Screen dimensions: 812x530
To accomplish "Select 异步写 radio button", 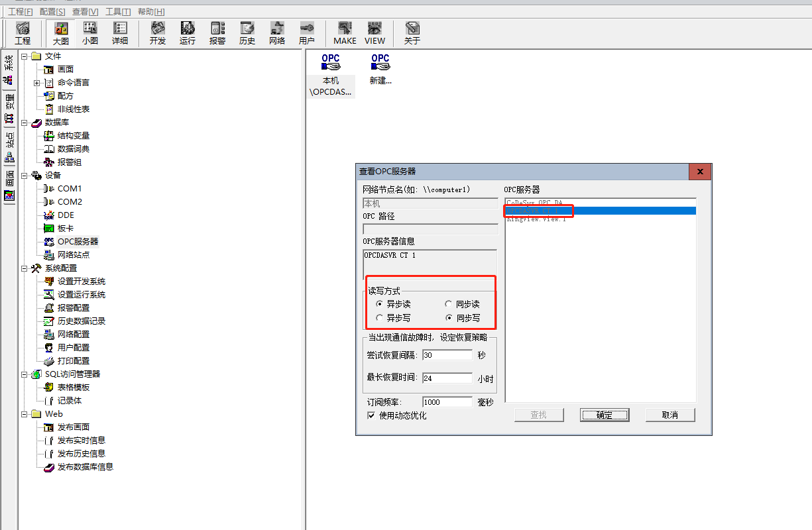I will (379, 318).
